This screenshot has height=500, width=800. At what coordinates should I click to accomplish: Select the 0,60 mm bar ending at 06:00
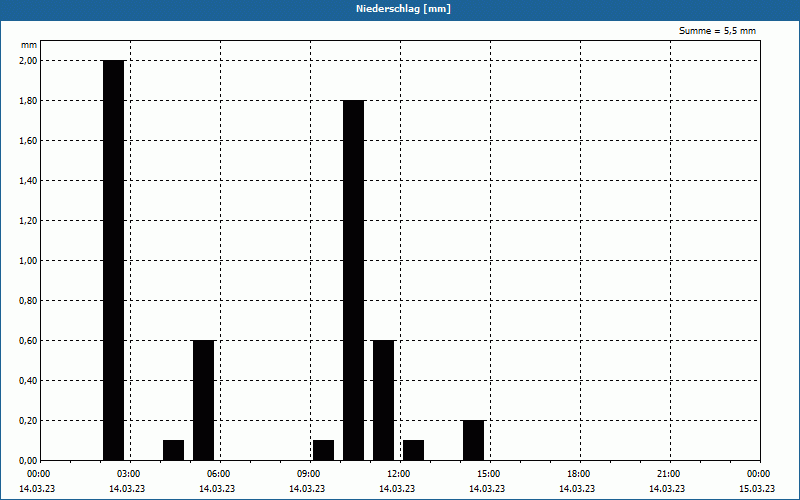coord(204,401)
